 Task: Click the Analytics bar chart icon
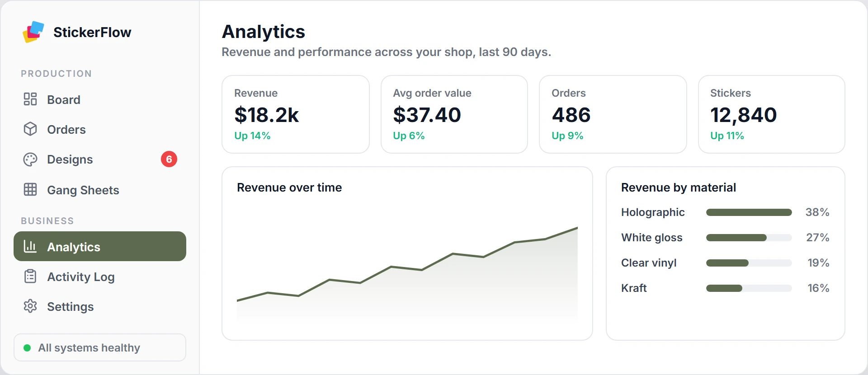30,247
